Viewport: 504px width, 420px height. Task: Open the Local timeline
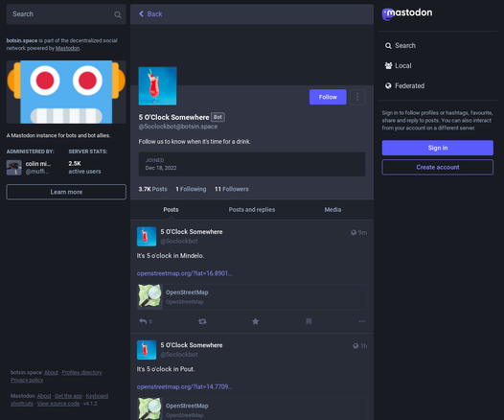pyautogui.click(x=398, y=65)
